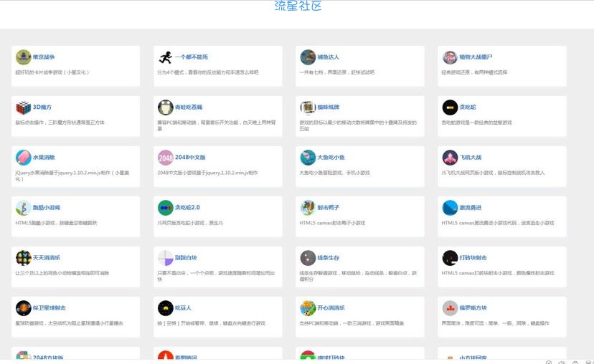The image size is (594, 364).
Task: Click the 开心消消乐 game icon
Action: [308, 308]
